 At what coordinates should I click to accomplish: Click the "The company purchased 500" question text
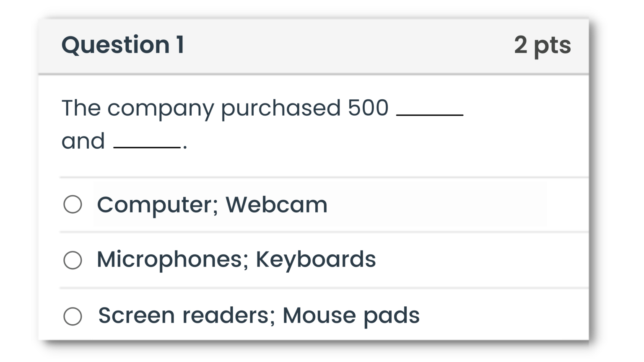225,108
